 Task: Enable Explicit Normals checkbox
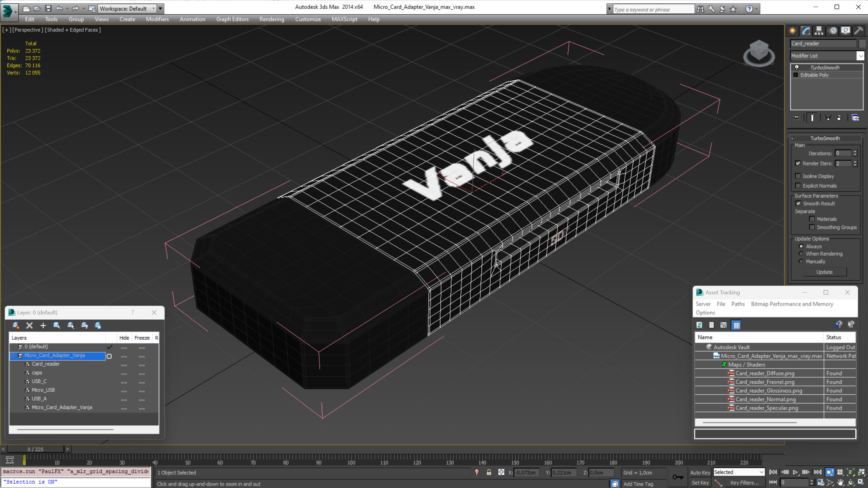point(798,185)
